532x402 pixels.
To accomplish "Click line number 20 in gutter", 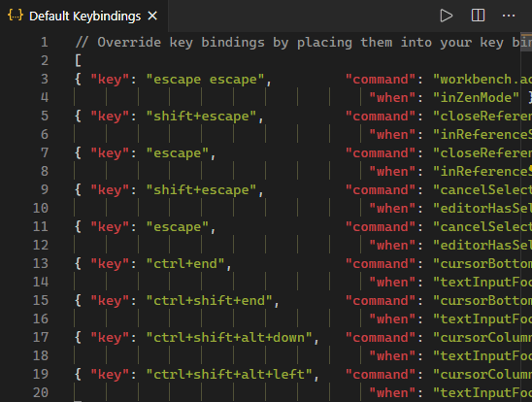I will coord(41,392).
